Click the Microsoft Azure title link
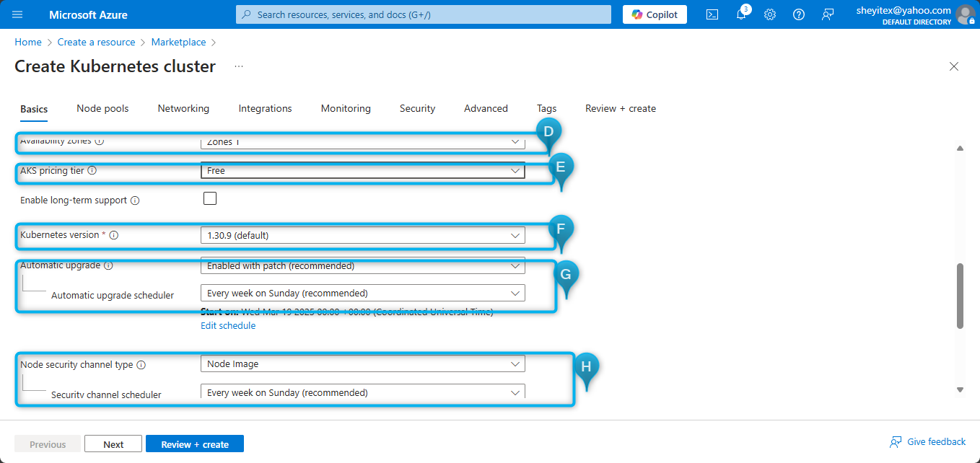980x463 pixels. [88, 14]
